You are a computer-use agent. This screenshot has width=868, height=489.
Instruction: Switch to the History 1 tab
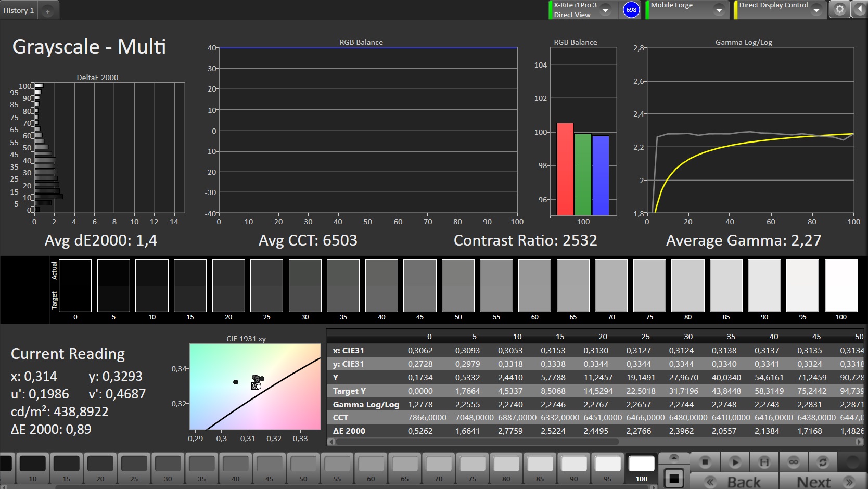point(19,10)
